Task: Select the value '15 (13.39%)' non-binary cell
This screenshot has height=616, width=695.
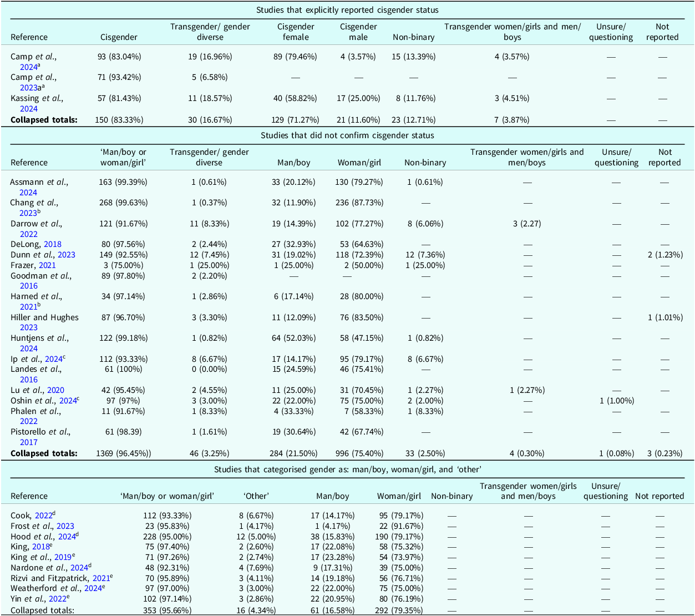Action: click(x=413, y=57)
